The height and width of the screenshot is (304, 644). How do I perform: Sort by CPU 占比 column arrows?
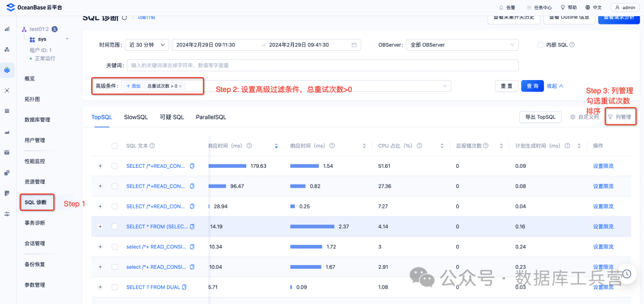(x=442, y=146)
